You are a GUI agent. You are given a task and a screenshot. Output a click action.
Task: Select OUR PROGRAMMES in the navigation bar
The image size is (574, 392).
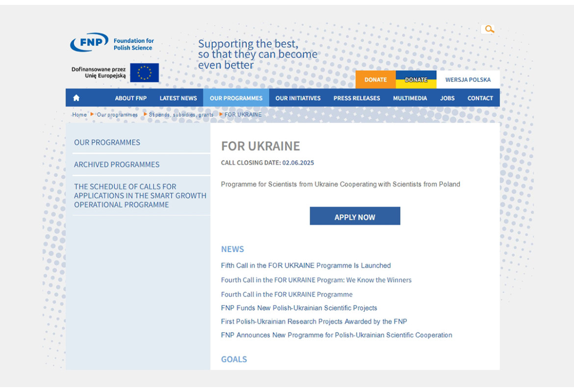tap(236, 98)
